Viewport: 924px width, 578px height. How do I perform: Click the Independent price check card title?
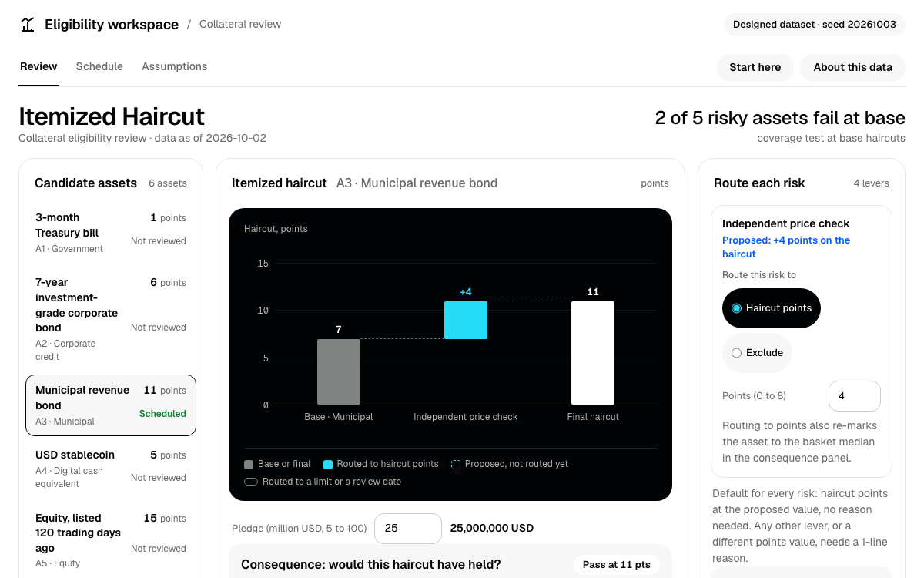point(786,223)
